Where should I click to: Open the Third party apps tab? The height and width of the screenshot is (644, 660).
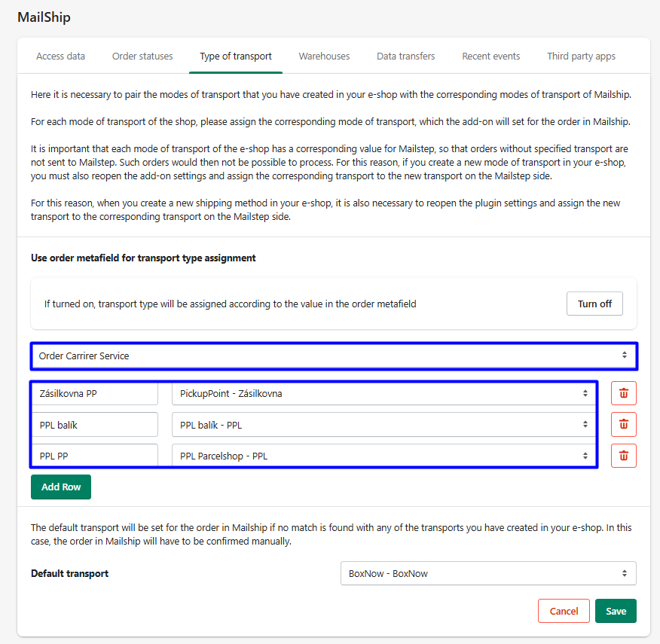coord(581,56)
